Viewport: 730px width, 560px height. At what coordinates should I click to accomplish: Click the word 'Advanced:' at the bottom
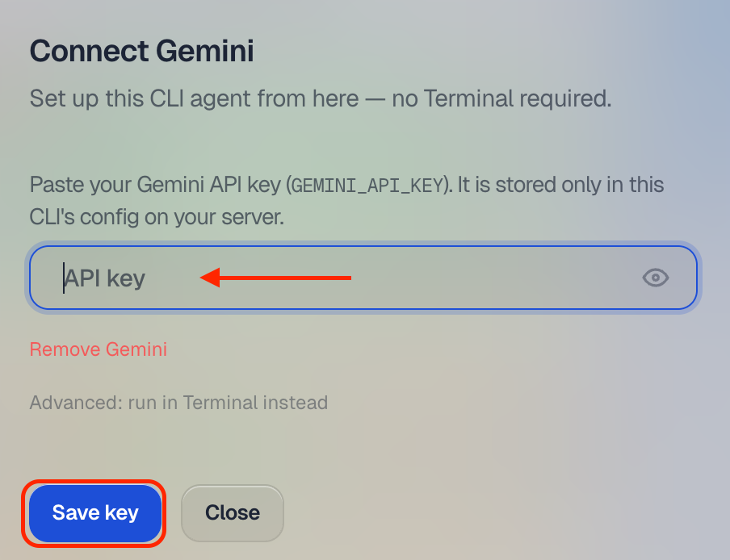(76, 403)
